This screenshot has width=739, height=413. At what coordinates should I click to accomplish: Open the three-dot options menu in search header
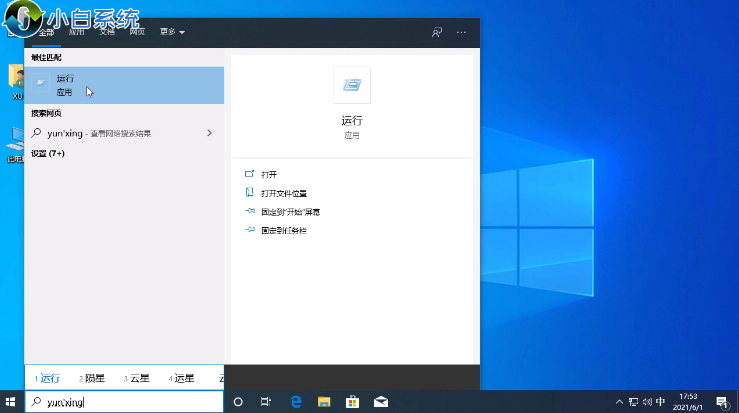tap(461, 32)
